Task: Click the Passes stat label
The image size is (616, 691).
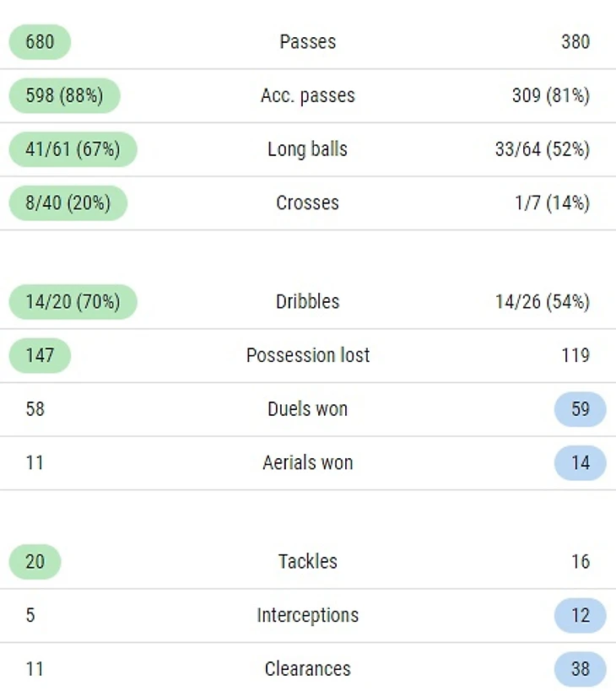Action: (307, 41)
